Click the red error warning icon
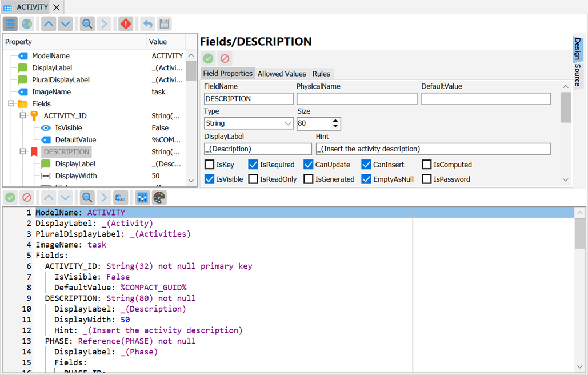Image resolution: width=588 pixels, height=375 pixels. click(x=126, y=24)
